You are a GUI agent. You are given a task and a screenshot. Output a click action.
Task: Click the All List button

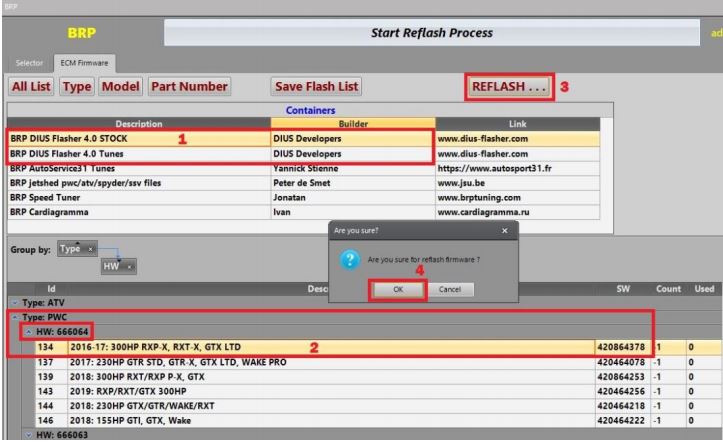point(32,87)
